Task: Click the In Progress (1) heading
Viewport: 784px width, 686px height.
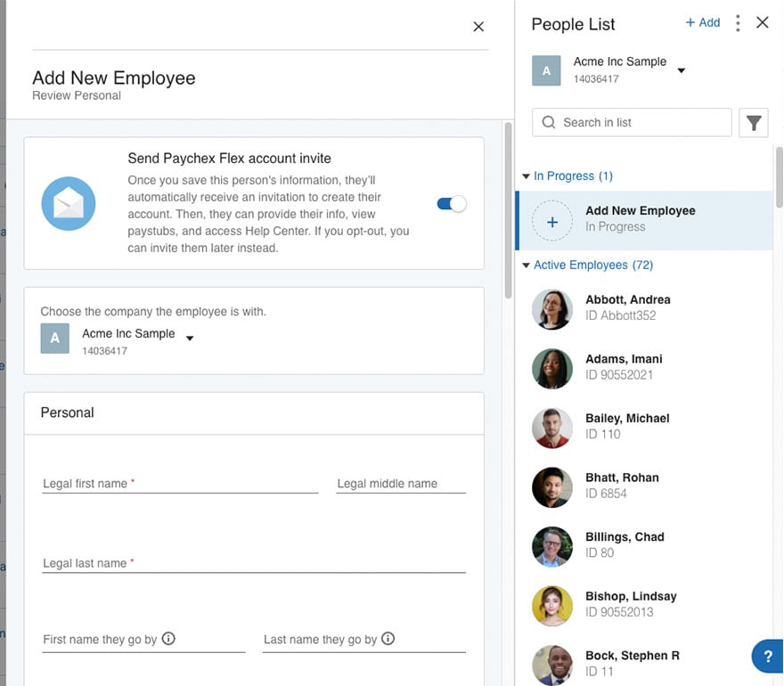Action: pos(573,176)
